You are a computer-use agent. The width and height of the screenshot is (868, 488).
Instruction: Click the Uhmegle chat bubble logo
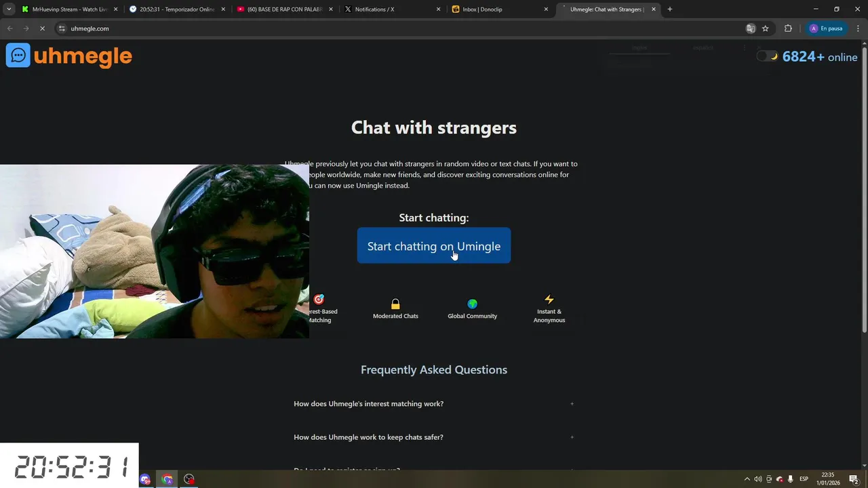pyautogui.click(x=18, y=56)
